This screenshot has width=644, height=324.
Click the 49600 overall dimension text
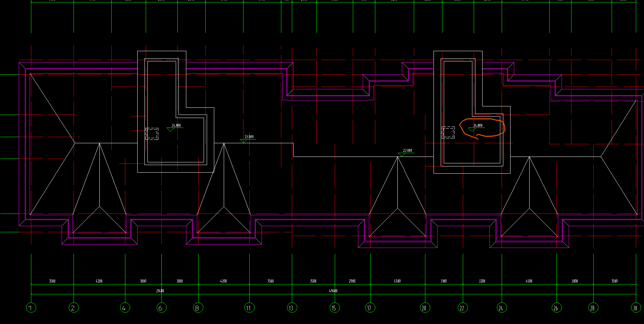pos(333,291)
